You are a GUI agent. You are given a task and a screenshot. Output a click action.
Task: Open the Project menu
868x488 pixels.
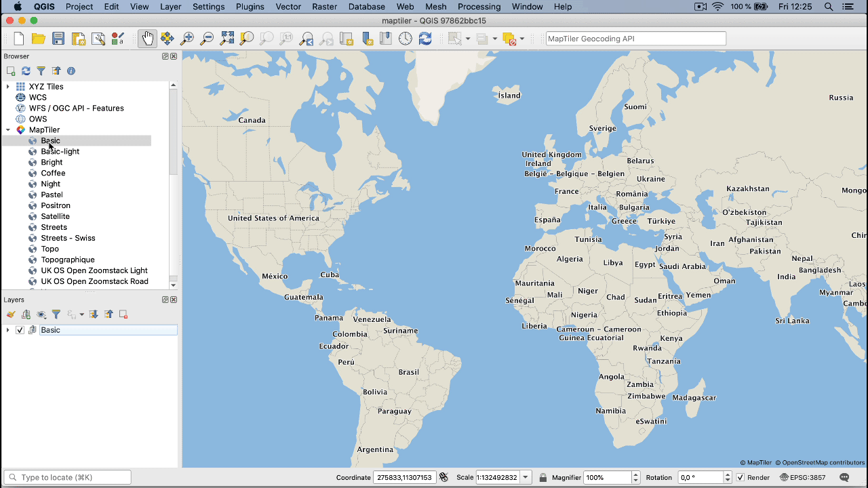pyautogui.click(x=79, y=7)
